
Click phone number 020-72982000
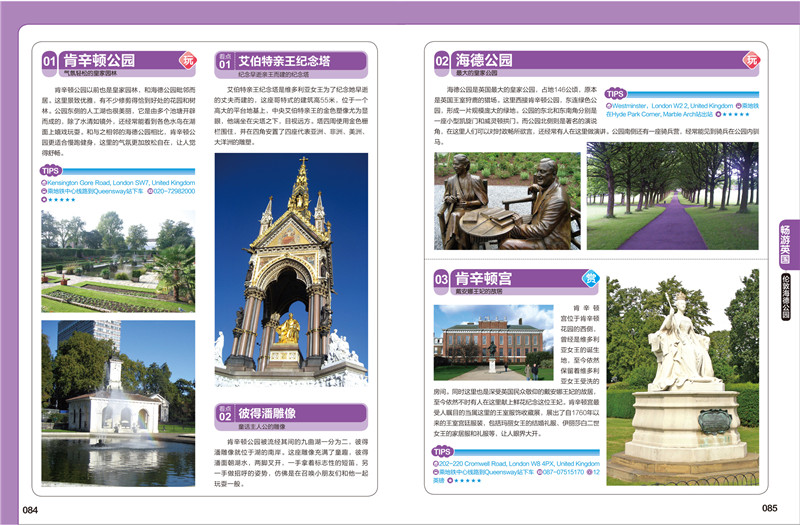pos(174,191)
